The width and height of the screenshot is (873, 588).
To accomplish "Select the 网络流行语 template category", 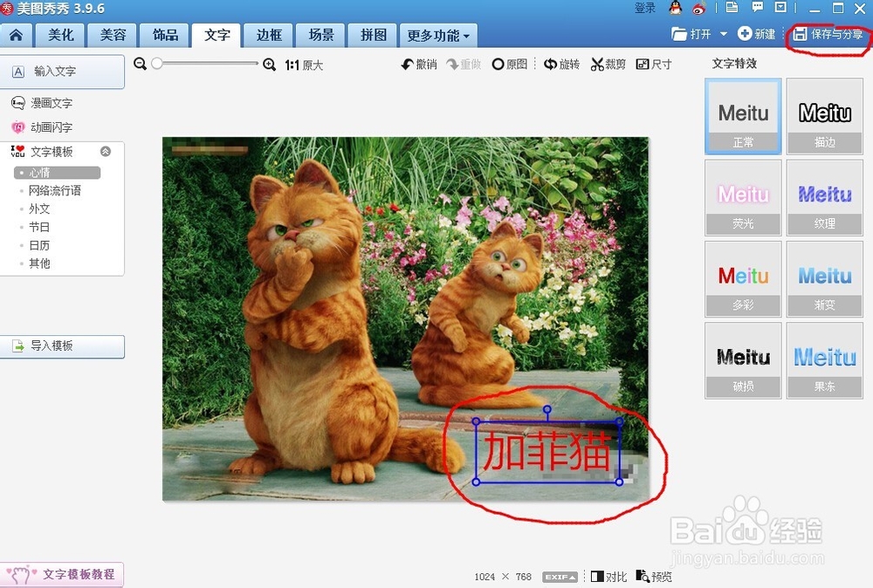I will 56,190.
